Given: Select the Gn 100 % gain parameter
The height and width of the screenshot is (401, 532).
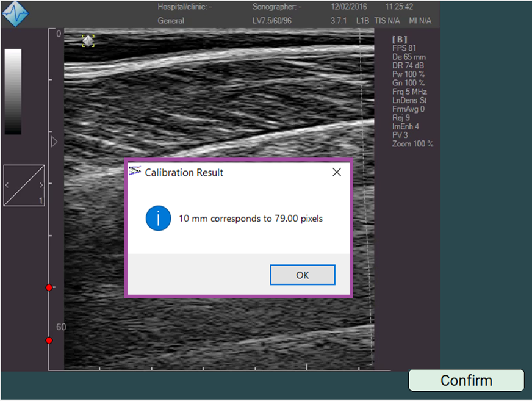Looking at the screenshot, I should [x=409, y=83].
